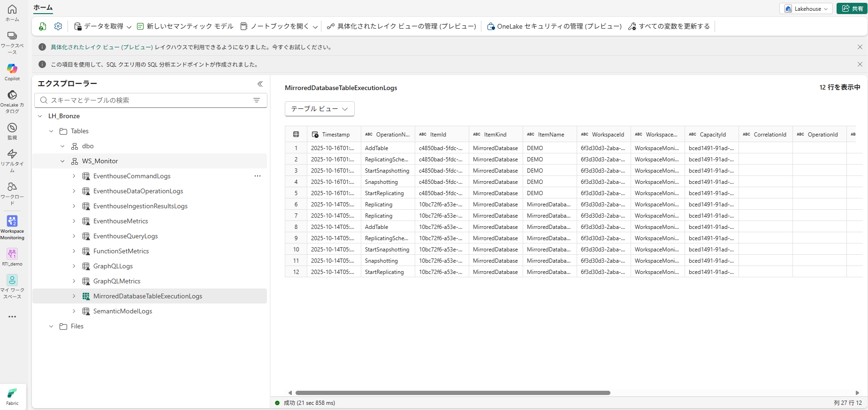Dismiss the materialized lake view notification

pos(860,47)
